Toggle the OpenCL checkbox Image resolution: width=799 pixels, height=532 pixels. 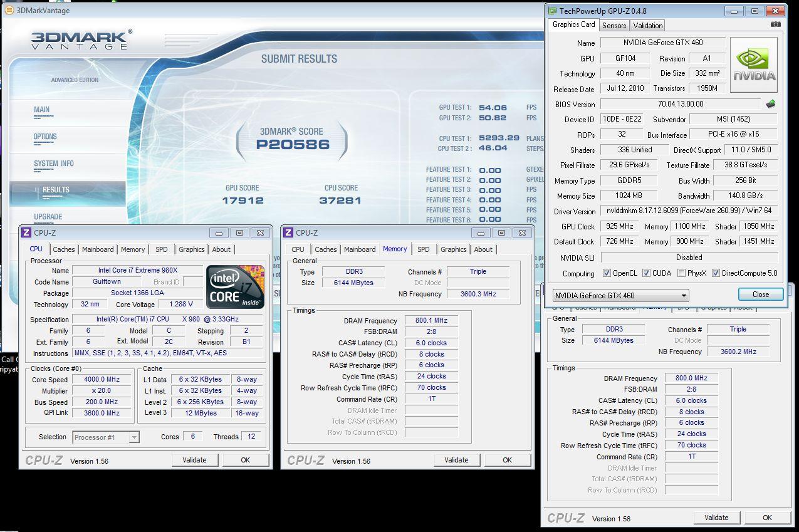[x=607, y=273]
